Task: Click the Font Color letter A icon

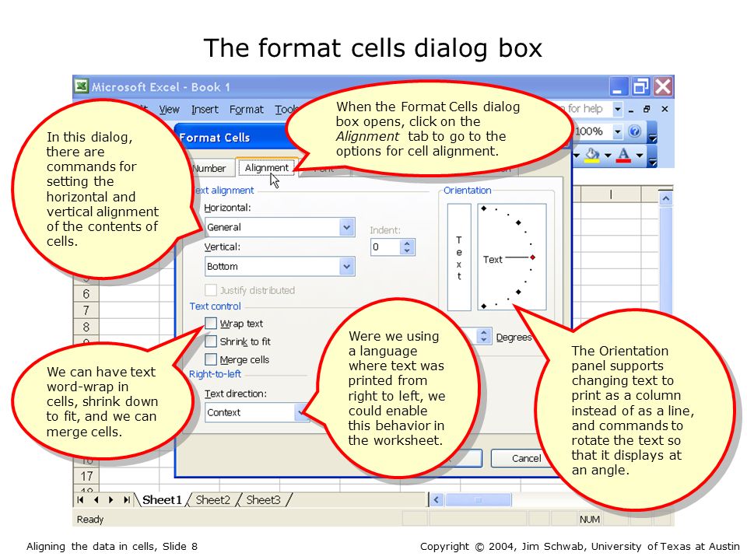Action: 623,156
